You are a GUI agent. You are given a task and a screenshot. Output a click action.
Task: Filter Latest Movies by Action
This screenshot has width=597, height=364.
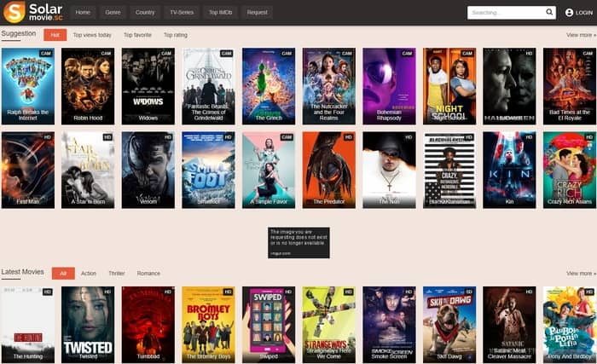click(89, 274)
